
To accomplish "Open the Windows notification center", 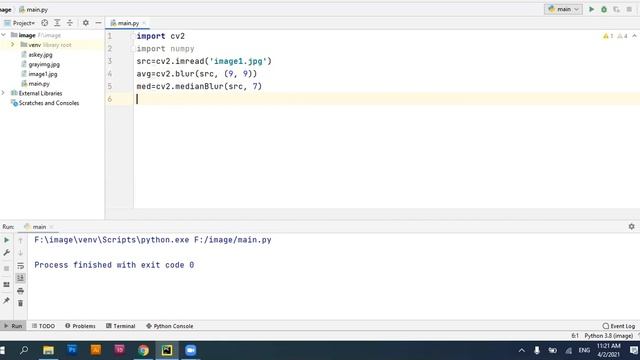I will click(x=633, y=350).
